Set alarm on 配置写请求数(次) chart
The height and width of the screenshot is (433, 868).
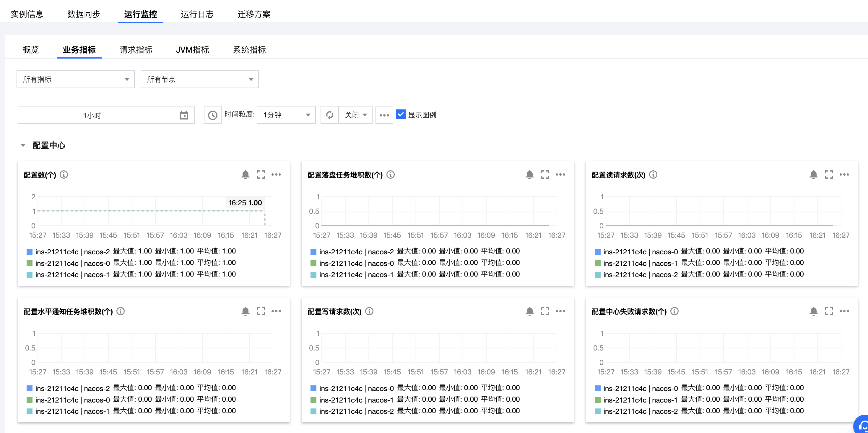529,311
